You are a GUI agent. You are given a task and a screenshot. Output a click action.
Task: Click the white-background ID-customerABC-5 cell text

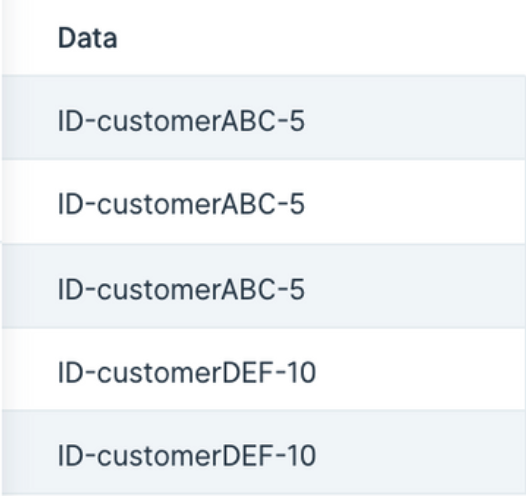(x=181, y=204)
